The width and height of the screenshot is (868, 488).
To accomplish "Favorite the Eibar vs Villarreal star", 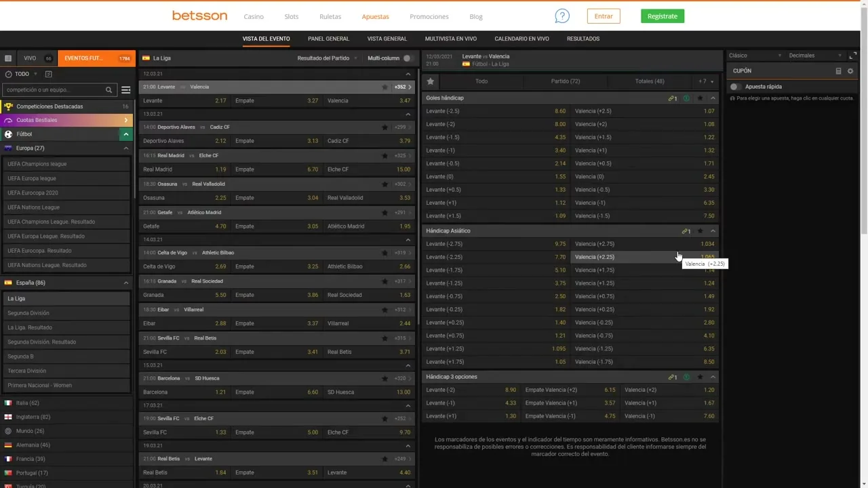I will (x=385, y=310).
